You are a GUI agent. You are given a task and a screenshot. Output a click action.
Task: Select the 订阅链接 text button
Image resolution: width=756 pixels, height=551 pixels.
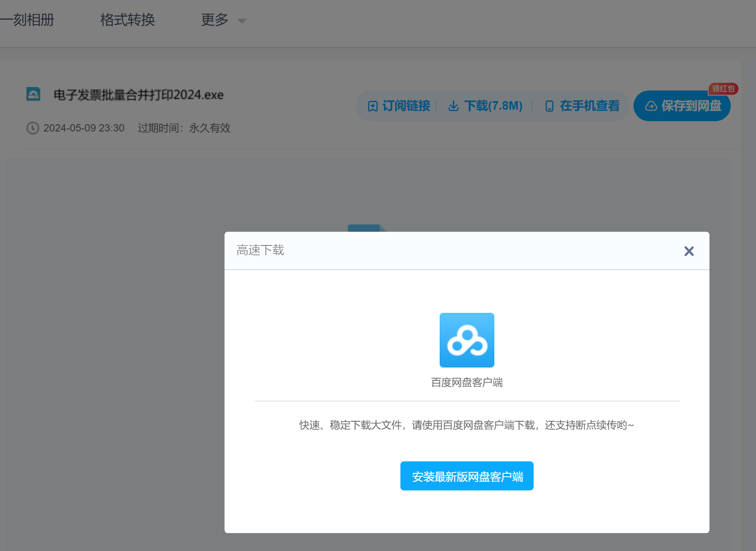[406, 106]
